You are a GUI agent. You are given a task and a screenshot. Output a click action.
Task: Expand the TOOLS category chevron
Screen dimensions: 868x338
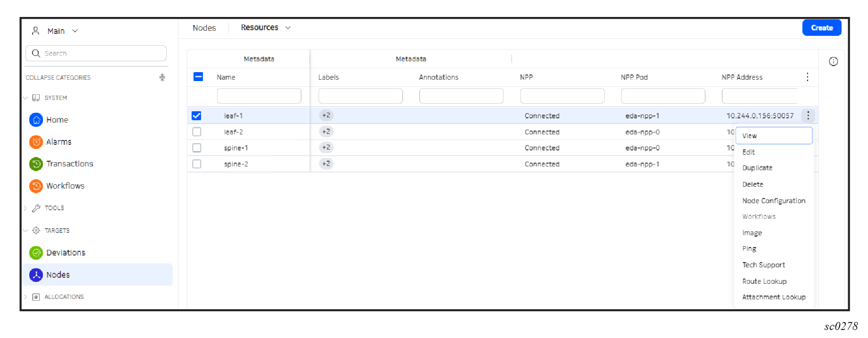(x=25, y=208)
